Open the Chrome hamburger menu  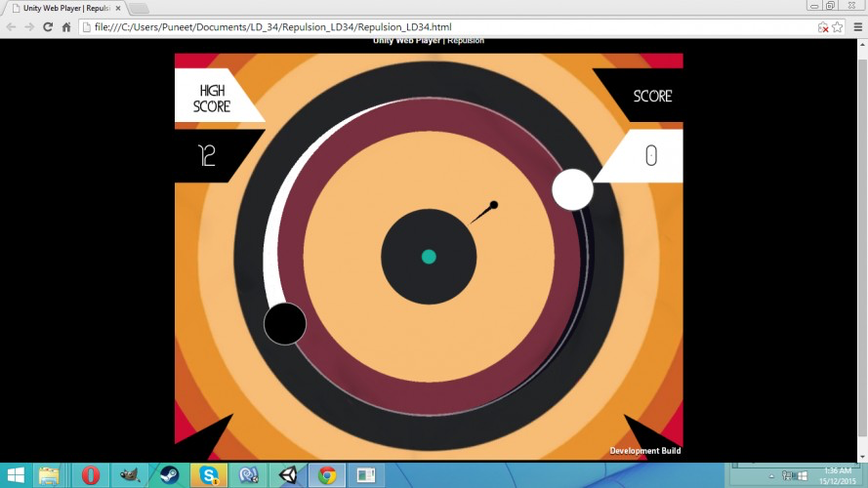pyautogui.click(x=858, y=27)
